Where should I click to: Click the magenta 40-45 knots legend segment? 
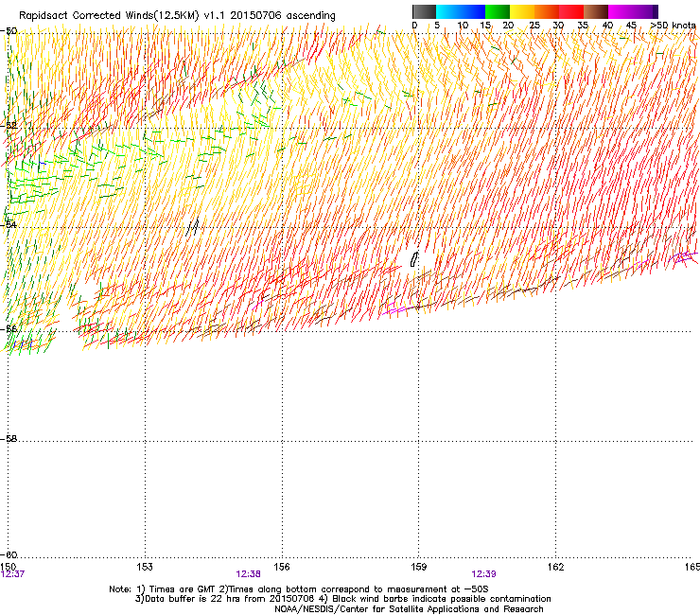[x=621, y=11]
